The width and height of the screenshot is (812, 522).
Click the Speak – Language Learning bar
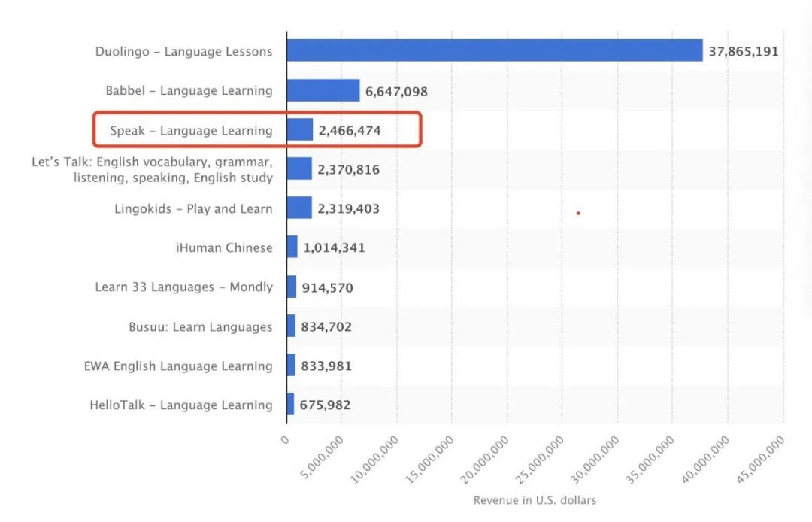coord(300,129)
